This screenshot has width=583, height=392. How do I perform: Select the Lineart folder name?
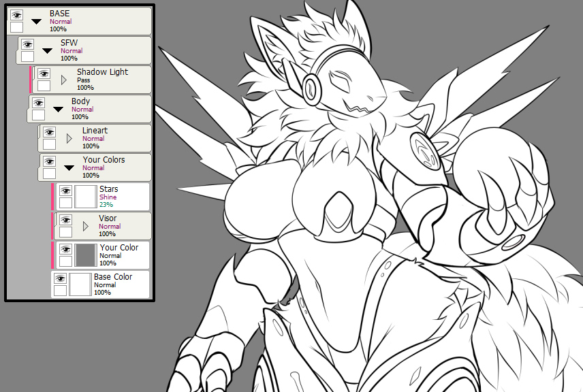[95, 131]
